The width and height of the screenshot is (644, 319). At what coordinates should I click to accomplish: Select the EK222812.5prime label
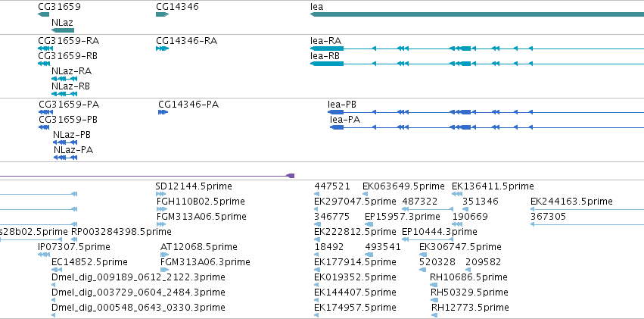(x=355, y=232)
